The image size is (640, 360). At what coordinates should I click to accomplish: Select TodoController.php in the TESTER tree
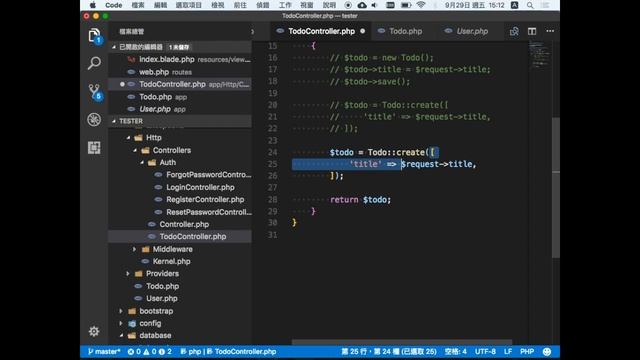point(180,237)
